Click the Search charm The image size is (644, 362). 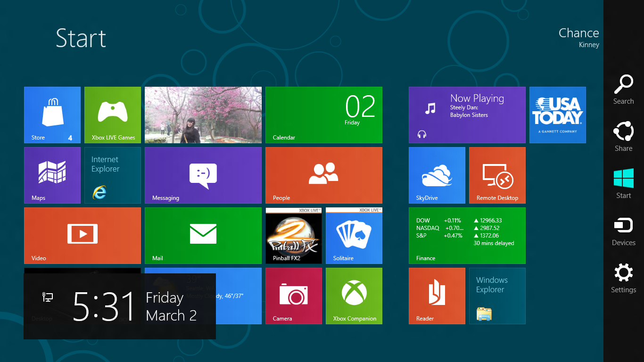click(623, 90)
